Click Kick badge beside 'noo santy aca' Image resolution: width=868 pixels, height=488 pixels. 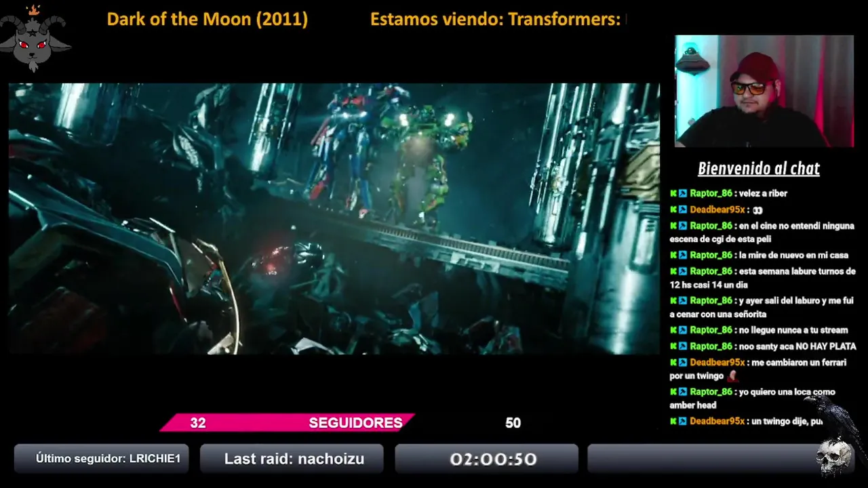pyautogui.click(x=674, y=346)
